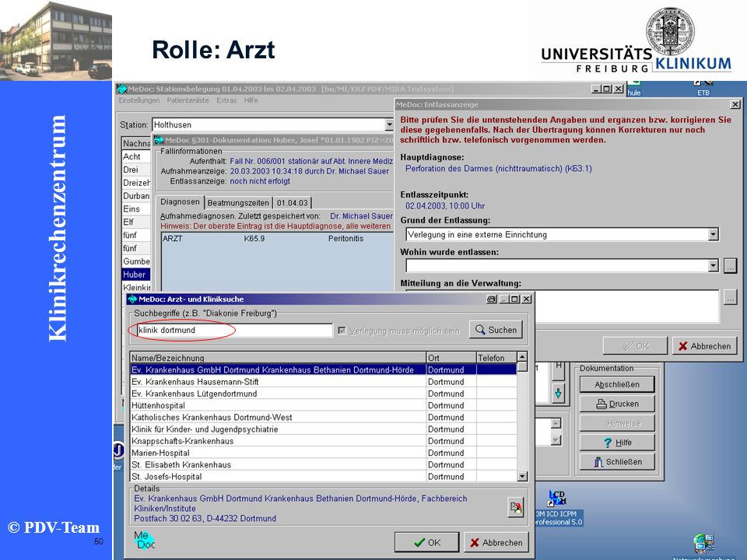Switch to the Beatmungszeiten tab
Image resolution: width=747 pixels, height=560 pixels.
[238, 203]
